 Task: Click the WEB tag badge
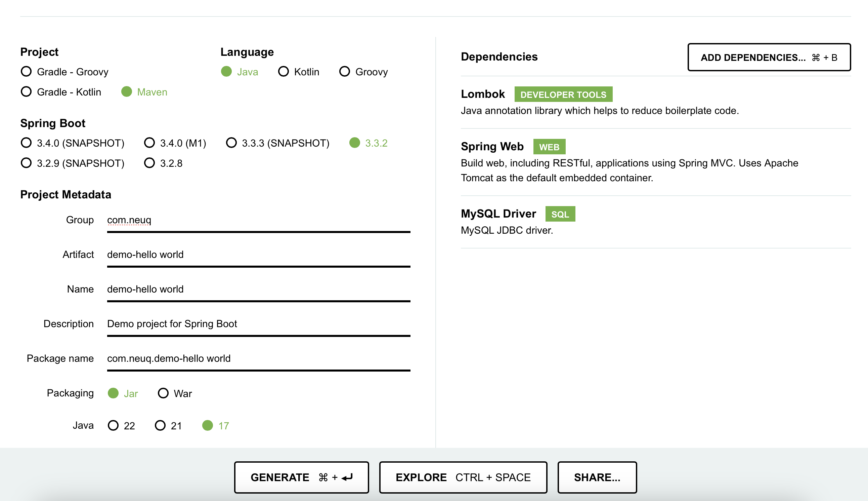[549, 147]
